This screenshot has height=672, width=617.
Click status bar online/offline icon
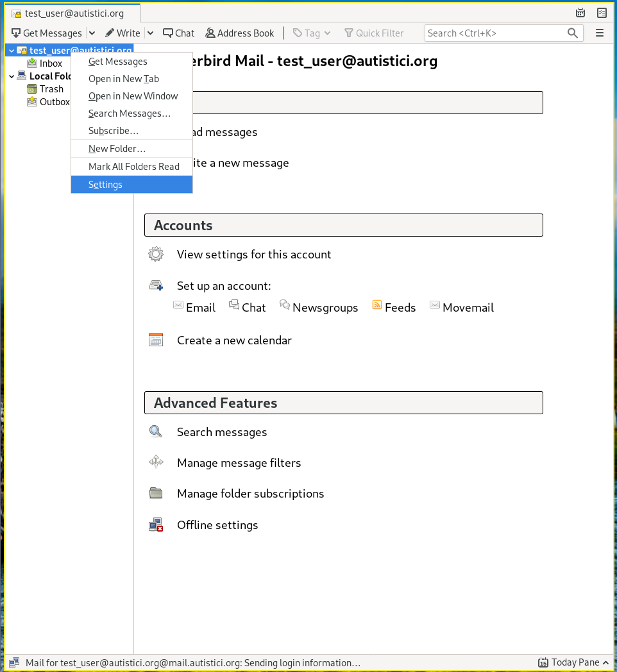pyautogui.click(x=13, y=662)
